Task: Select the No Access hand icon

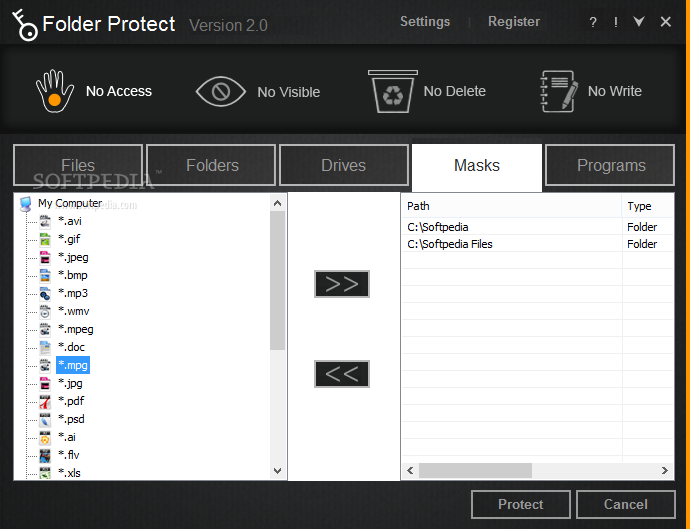Action: [55, 91]
